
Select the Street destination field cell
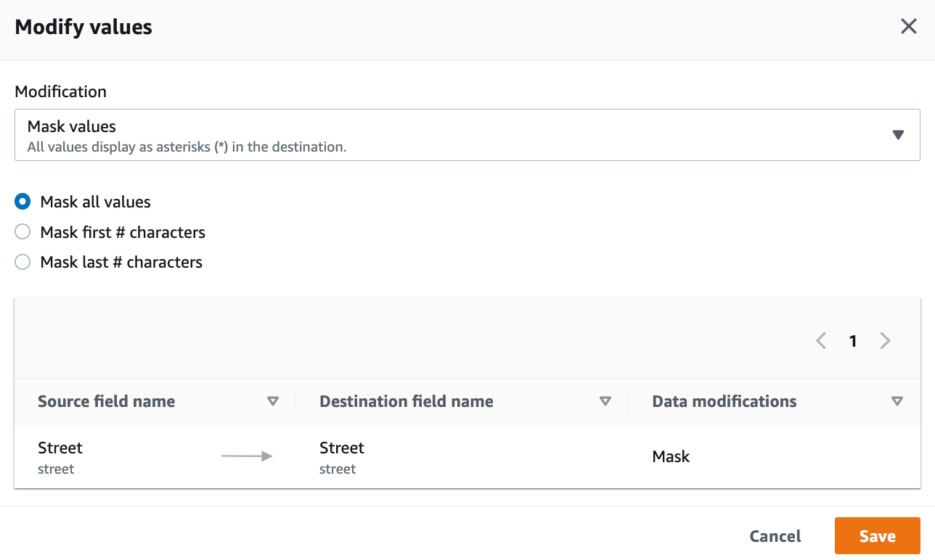[342, 456]
